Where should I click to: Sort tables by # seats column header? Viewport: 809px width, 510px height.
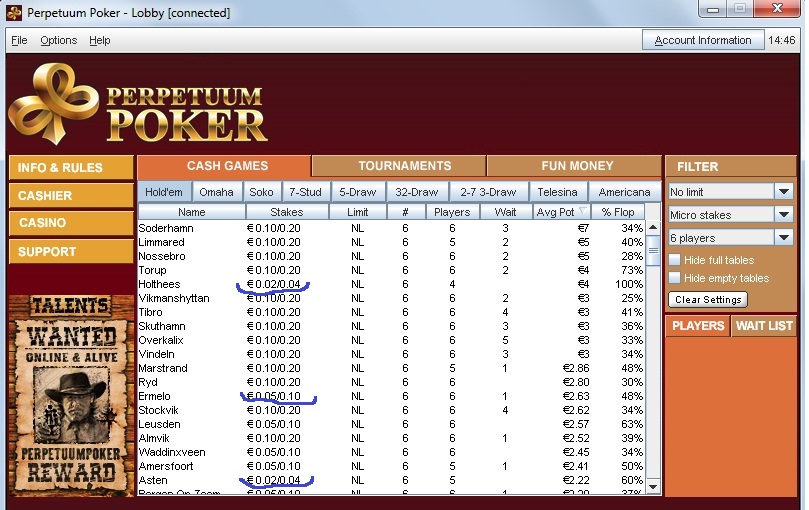pyautogui.click(x=406, y=212)
